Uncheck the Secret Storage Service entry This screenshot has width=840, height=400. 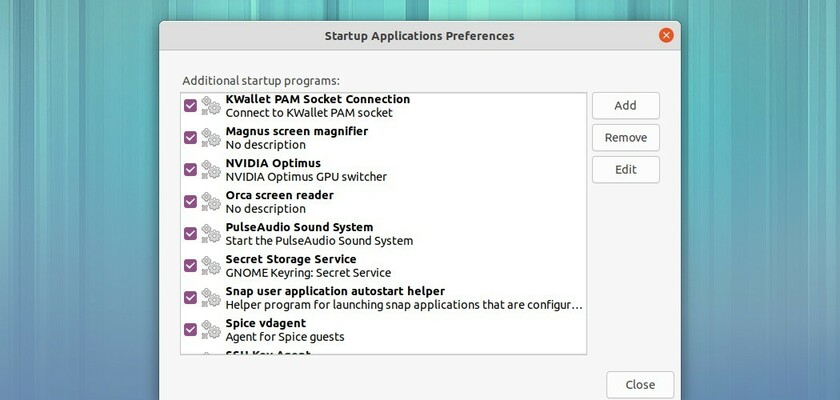pos(191,266)
